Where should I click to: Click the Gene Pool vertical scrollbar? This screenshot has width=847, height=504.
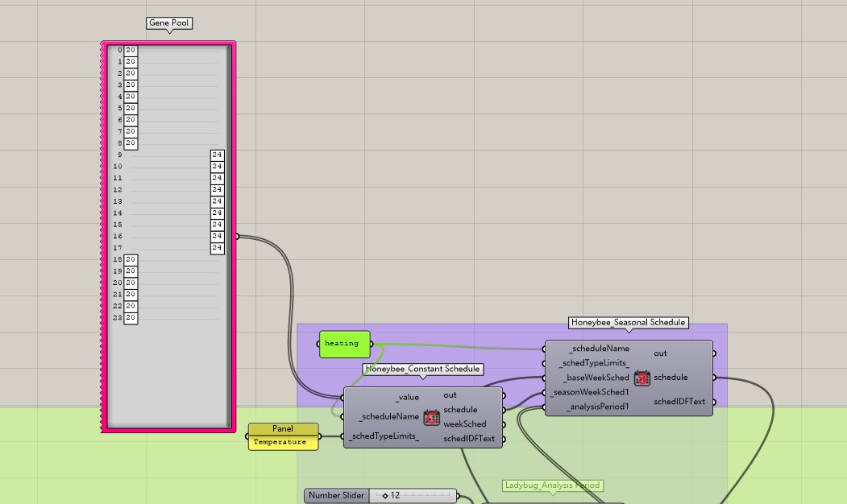(229, 237)
